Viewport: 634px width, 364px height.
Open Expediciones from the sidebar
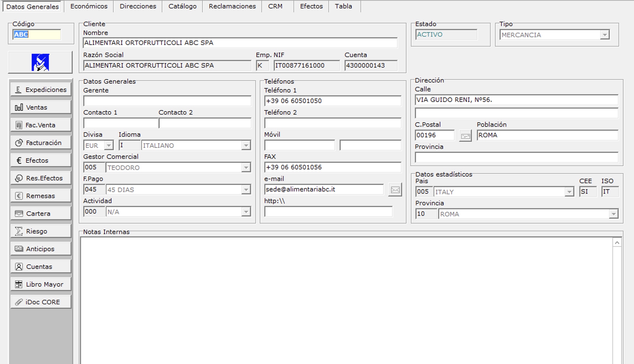tap(41, 90)
